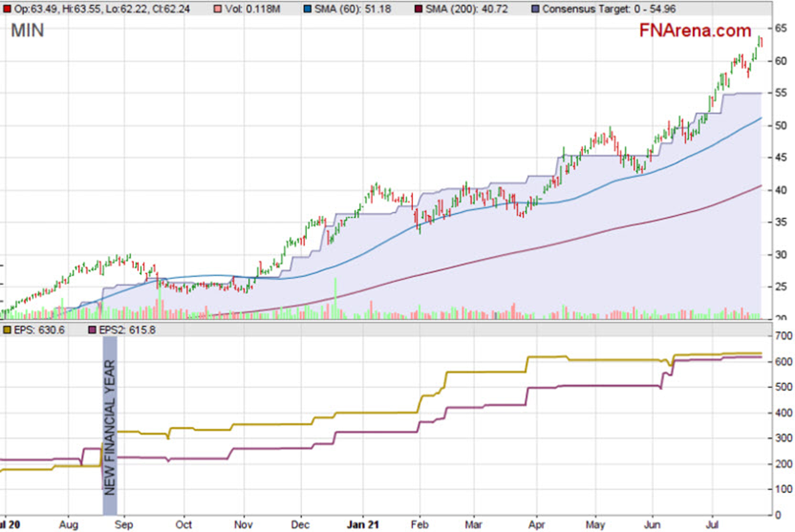Click the dark red SMA (200) swatch
Viewport: 795px width, 532px height.
click(421, 9)
